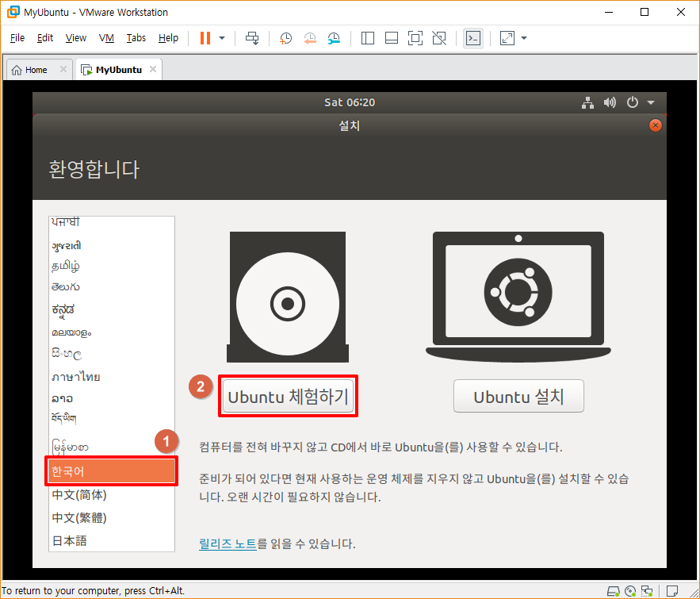Select the Burmese language entry above 한국어
The height and width of the screenshot is (599, 700).
coord(112,446)
